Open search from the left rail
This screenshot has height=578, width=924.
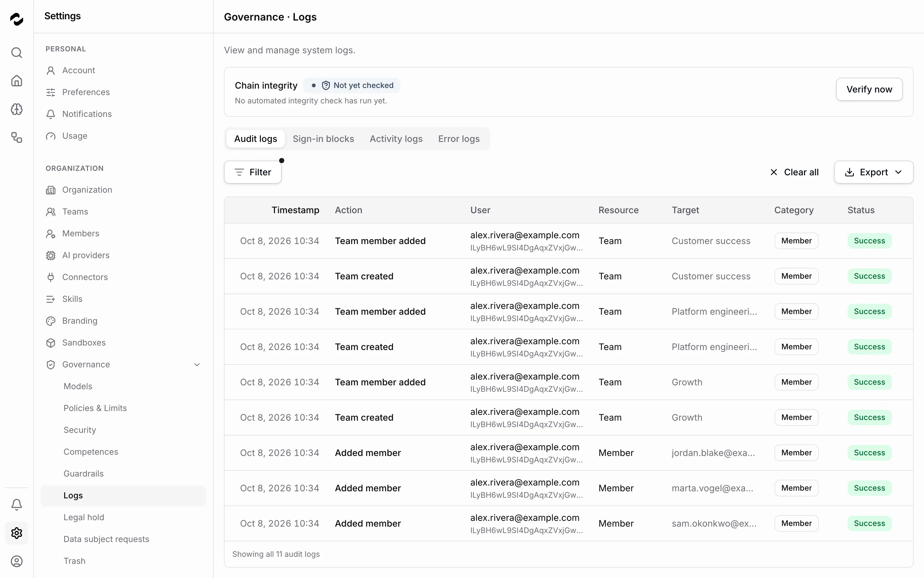click(16, 52)
